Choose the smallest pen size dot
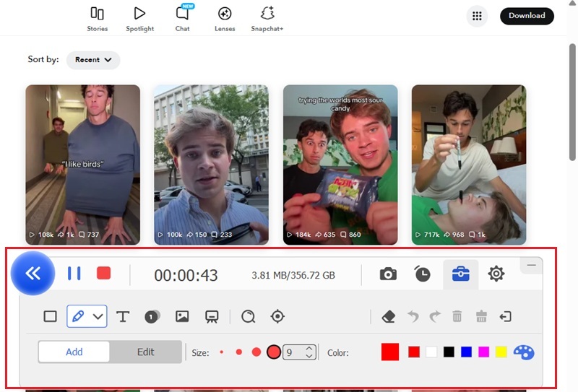 point(222,352)
